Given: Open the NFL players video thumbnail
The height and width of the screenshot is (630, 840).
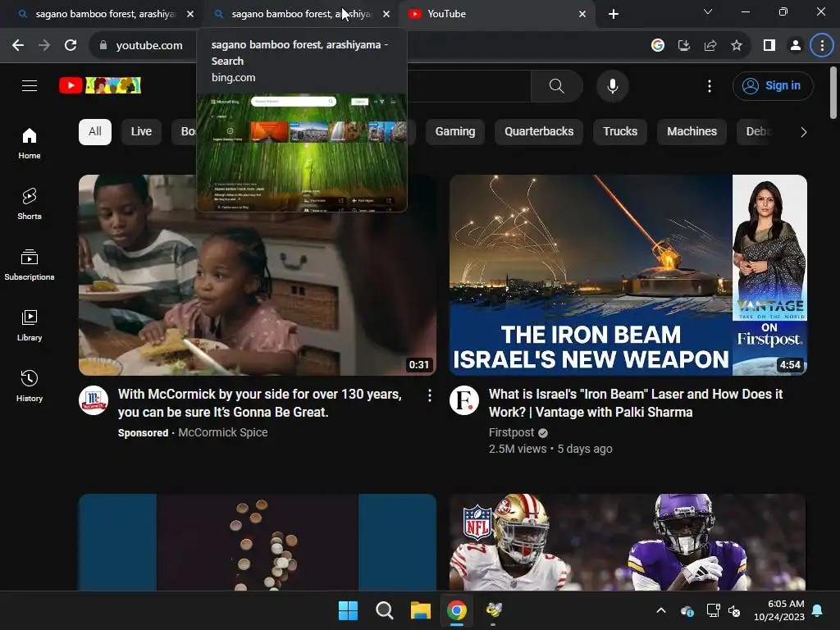Looking at the screenshot, I should [628, 542].
